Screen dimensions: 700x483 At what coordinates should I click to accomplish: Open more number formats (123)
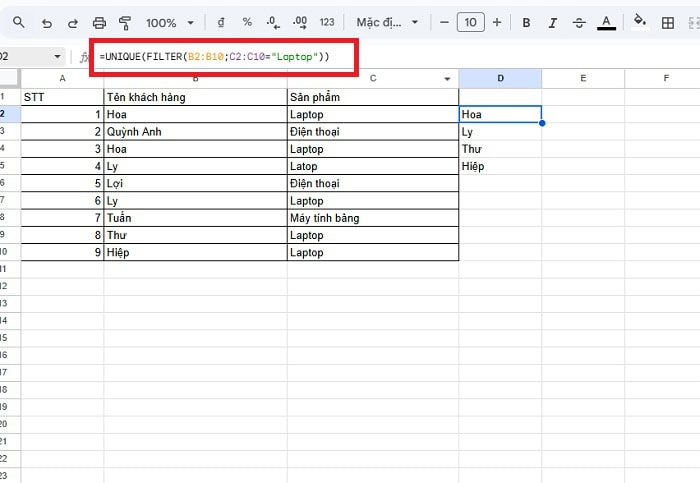click(327, 22)
